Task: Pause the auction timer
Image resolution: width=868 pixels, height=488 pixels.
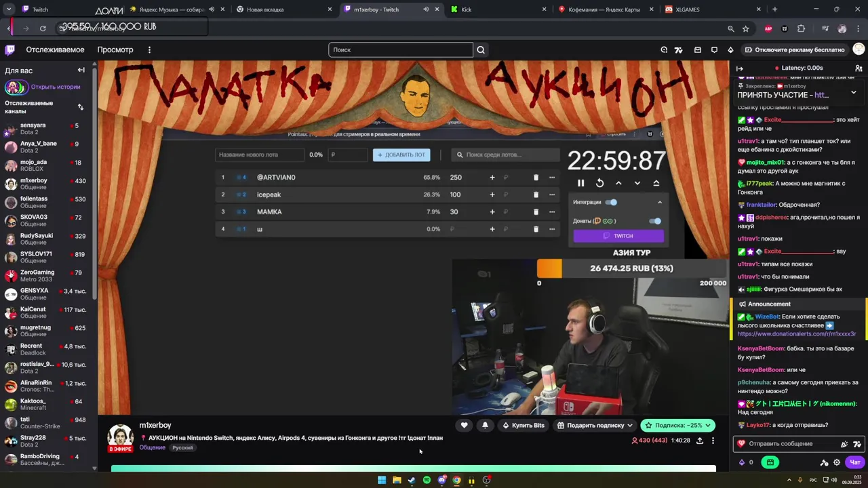Action: [581, 183]
